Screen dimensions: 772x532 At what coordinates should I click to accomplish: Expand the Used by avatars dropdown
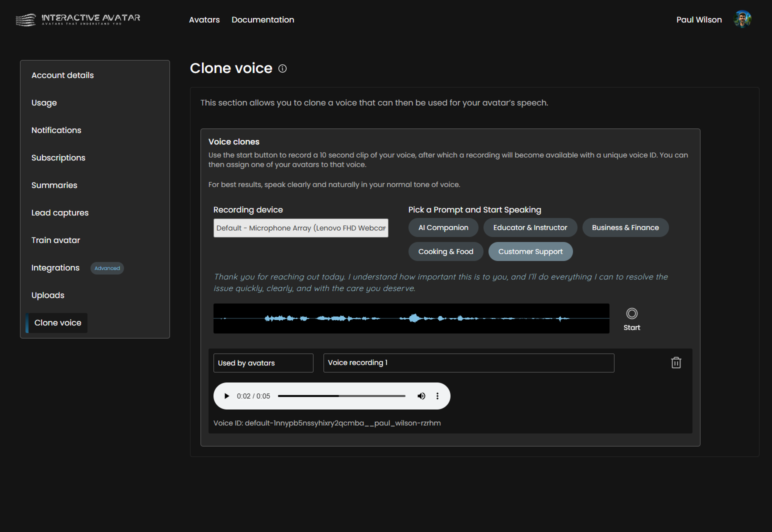point(263,363)
